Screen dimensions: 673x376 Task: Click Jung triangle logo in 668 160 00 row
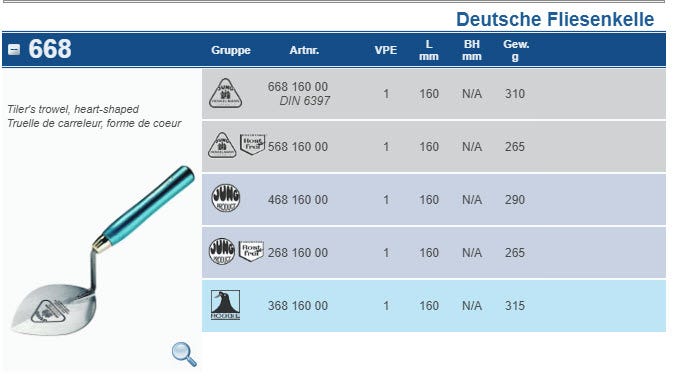tap(225, 93)
